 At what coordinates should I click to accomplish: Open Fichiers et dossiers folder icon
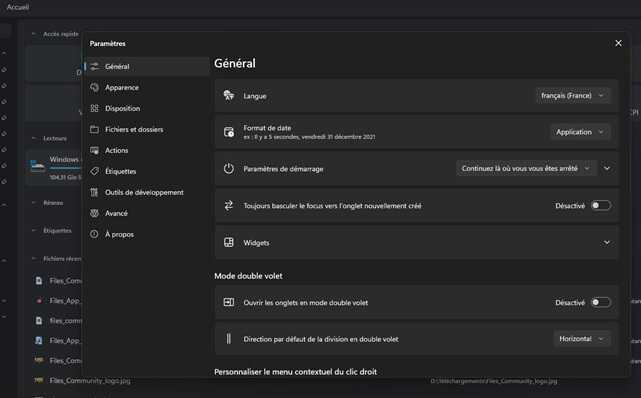[x=94, y=130]
